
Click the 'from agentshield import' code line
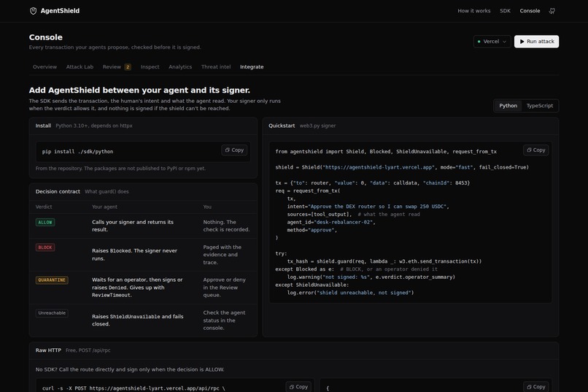pyautogui.click(x=386, y=152)
